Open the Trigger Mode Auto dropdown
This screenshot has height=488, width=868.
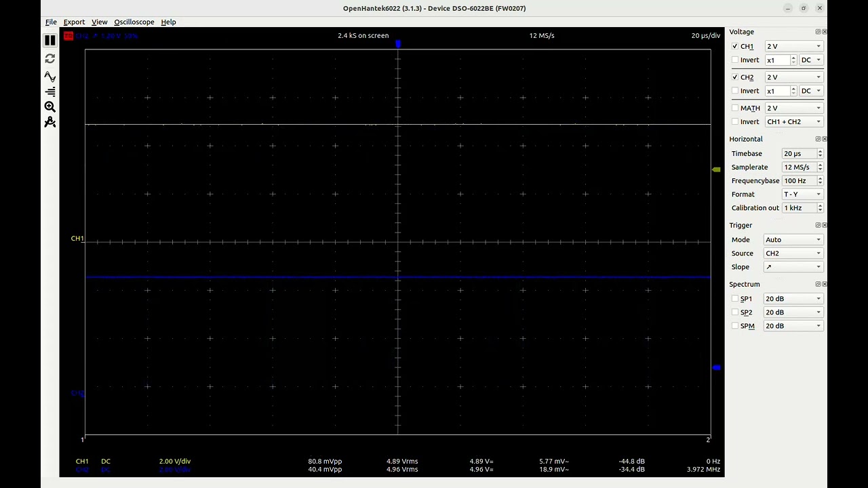coord(793,240)
